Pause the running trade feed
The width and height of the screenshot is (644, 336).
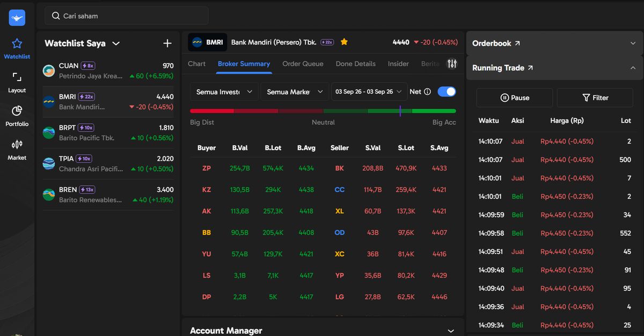tap(515, 98)
